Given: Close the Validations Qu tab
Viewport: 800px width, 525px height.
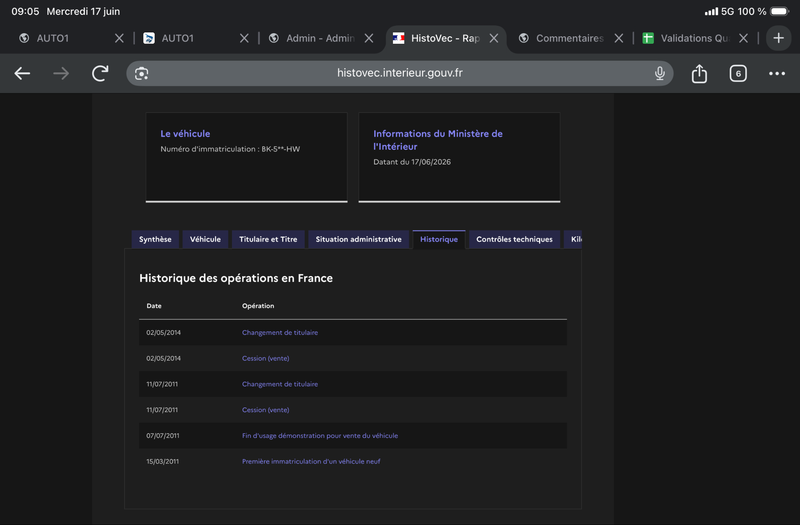Looking at the screenshot, I should tap(743, 38).
